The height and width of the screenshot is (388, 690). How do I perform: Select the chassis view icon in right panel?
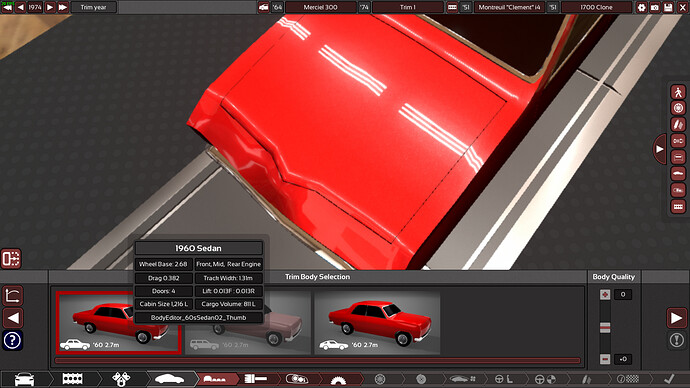(x=678, y=141)
